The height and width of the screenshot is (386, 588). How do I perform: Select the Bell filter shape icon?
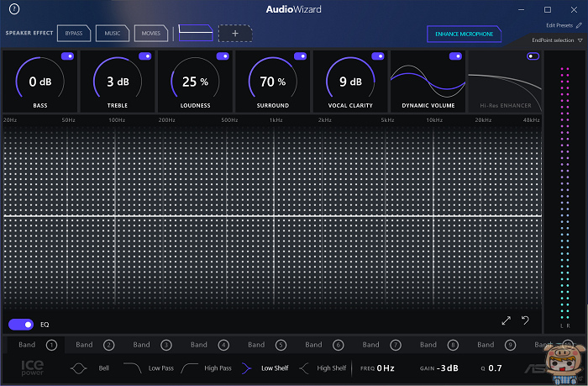pos(78,368)
